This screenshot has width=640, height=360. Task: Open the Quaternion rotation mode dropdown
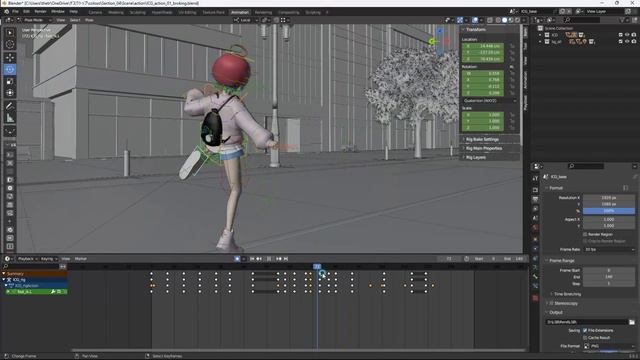(x=490, y=101)
